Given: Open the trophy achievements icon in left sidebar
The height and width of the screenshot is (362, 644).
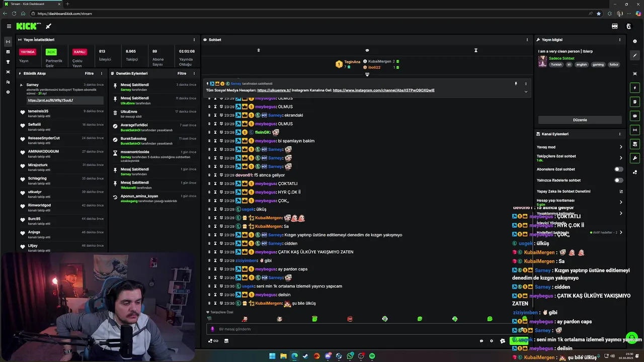Looking at the screenshot, I should pos(8,62).
